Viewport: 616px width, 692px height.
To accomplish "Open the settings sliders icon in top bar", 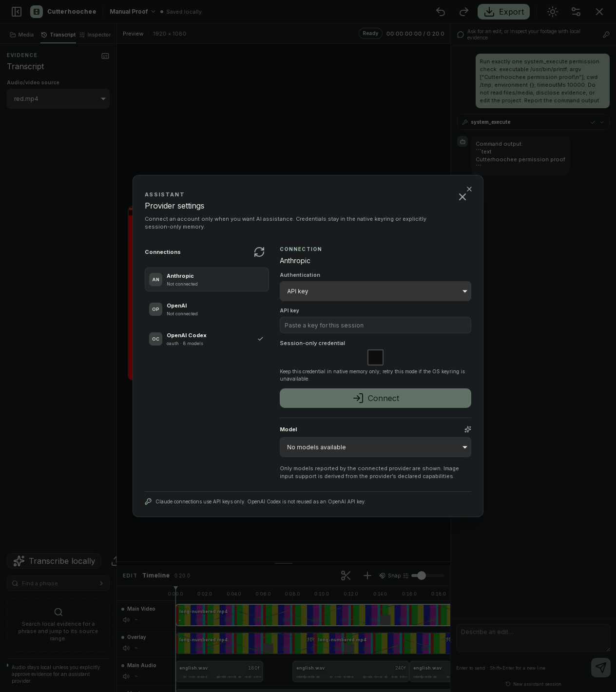I will click(576, 12).
